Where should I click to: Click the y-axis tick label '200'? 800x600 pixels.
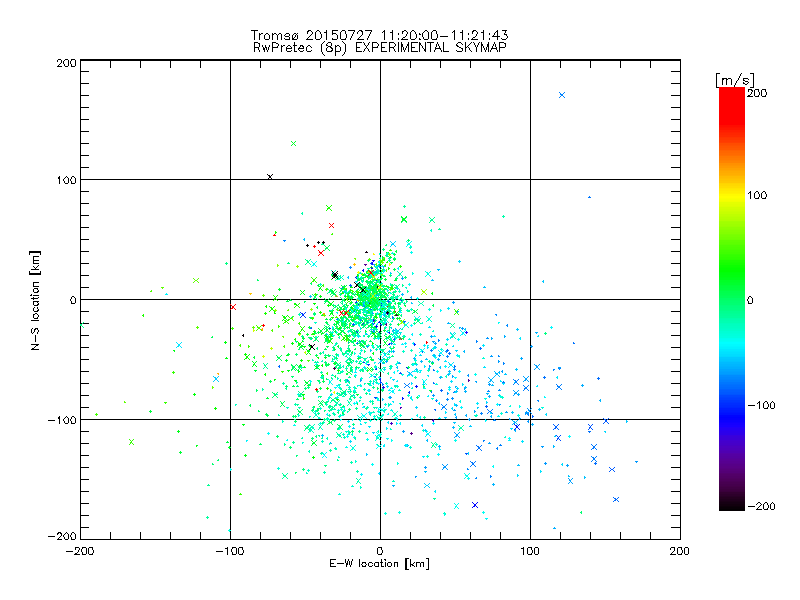point(66,63)
